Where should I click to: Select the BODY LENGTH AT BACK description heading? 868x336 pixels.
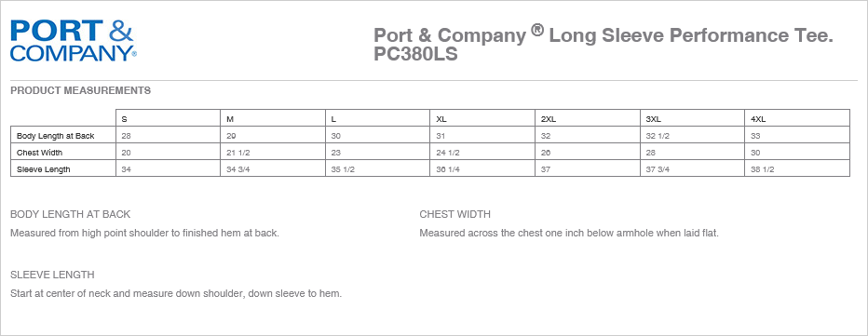click(x=70, y=214)
